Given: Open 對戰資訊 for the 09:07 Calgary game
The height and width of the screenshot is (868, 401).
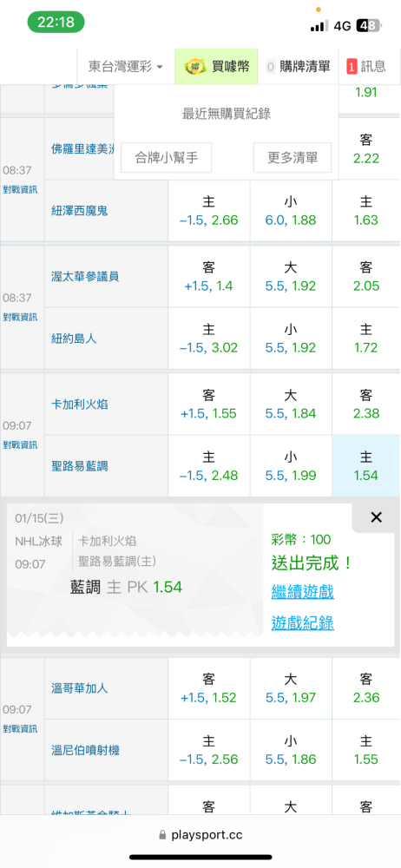Looking at the screenshot, I should (20, 444).
